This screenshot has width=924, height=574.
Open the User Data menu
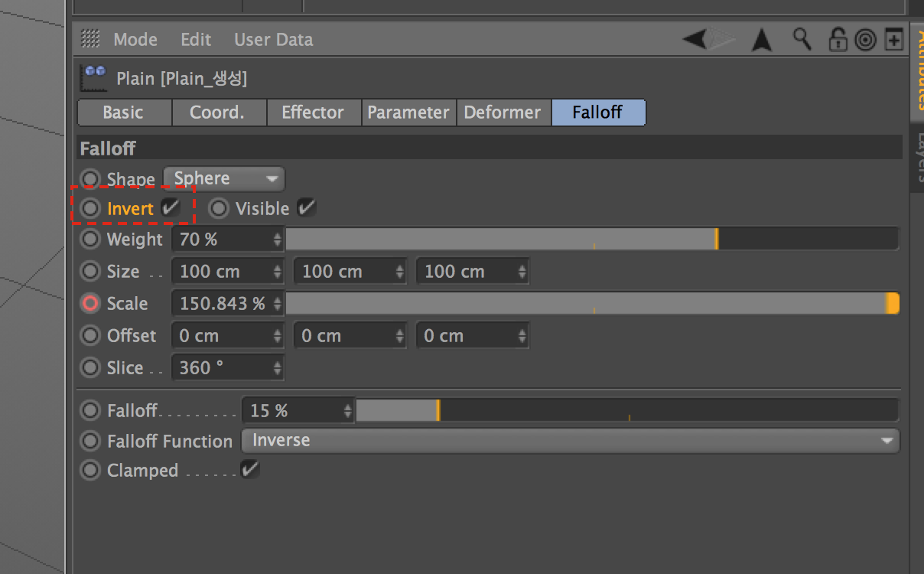click(273, 40)
